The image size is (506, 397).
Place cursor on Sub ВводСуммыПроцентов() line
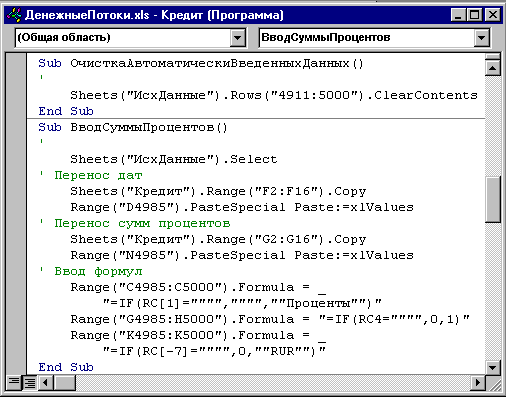click(x=133, y=127)
